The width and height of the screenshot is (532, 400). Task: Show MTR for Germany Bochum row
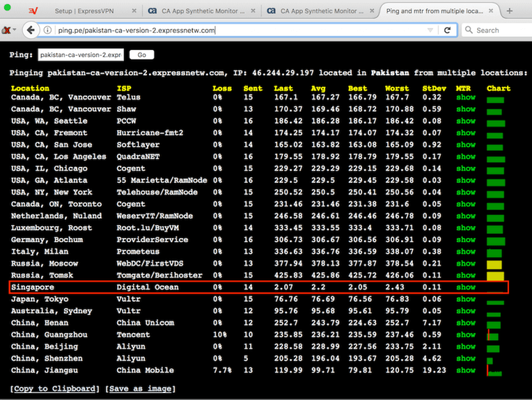(465, 239)
